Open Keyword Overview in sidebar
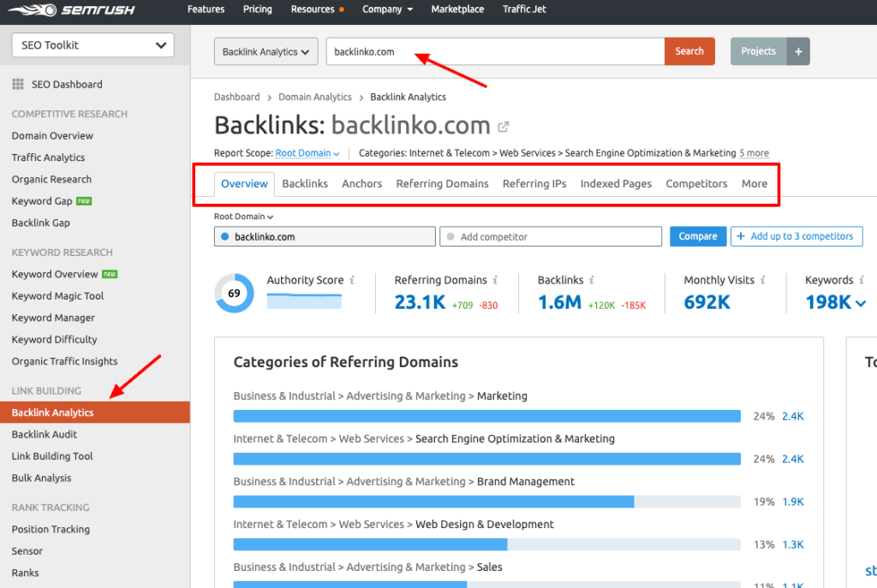877x588 pixels. [x=55, y=275]
